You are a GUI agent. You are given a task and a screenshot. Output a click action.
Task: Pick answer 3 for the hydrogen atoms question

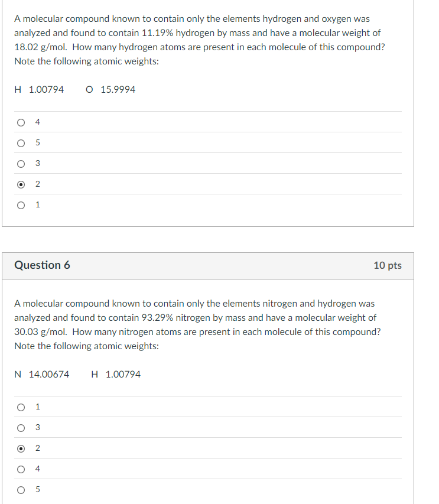pos(21,164)
